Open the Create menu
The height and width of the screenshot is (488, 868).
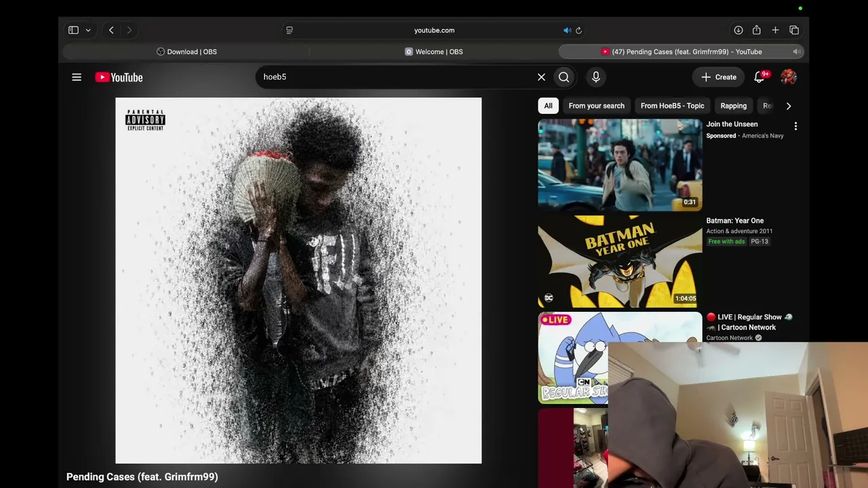pos(719,77)
